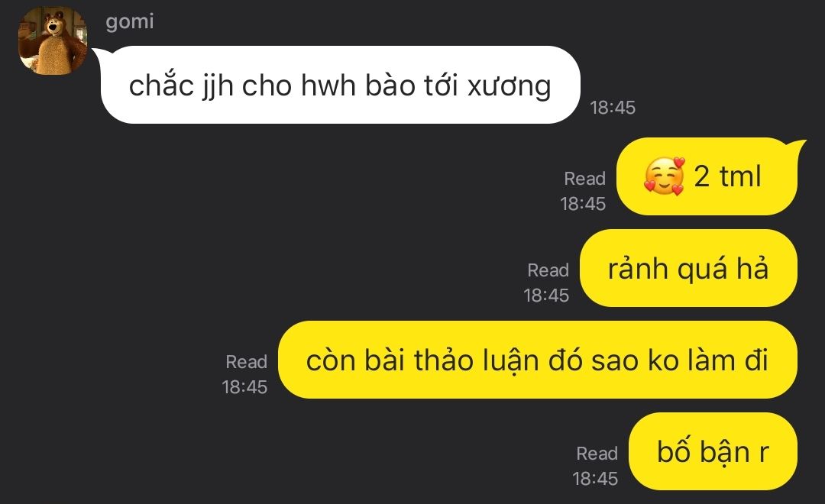Screen dimensions: 825x504
Task: Click the timestamp under Read beside '2 tml'
Action: point(583,204)
